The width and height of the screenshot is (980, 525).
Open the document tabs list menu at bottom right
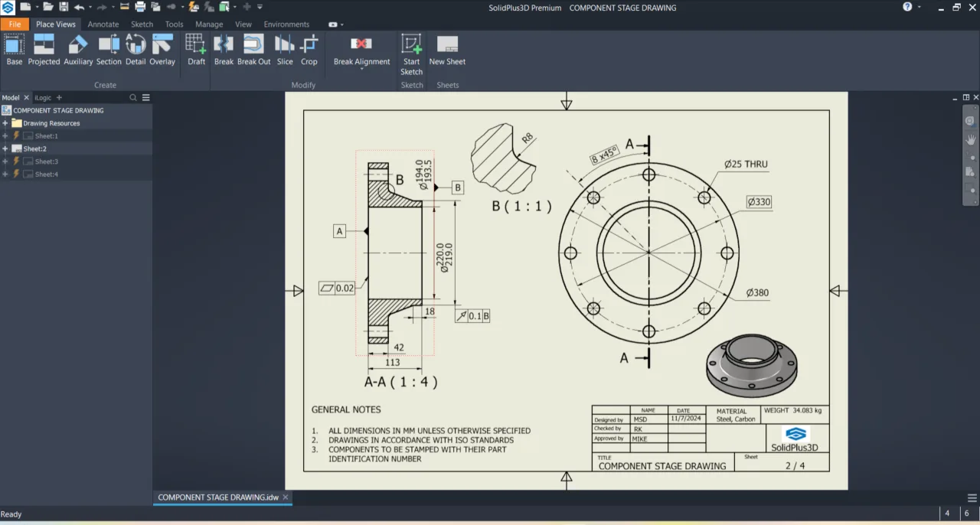tap(972, 497)
